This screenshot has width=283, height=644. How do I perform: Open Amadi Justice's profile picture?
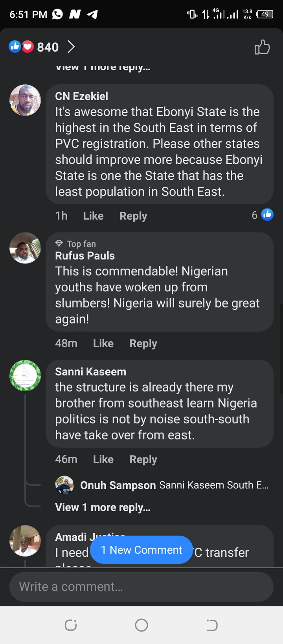(x=25, y=541)
